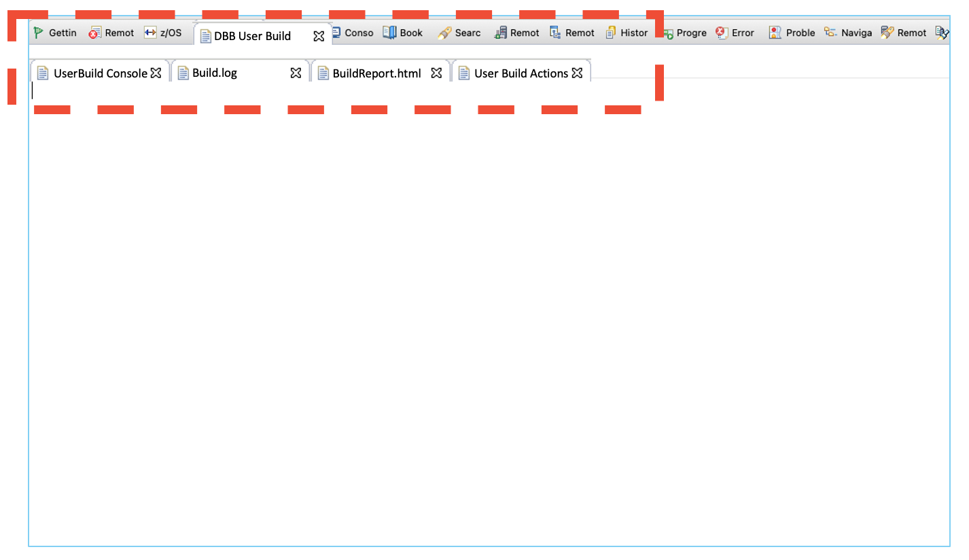Activate the UserBuild Console tab

pyautogui.click(x=100, y=73)
